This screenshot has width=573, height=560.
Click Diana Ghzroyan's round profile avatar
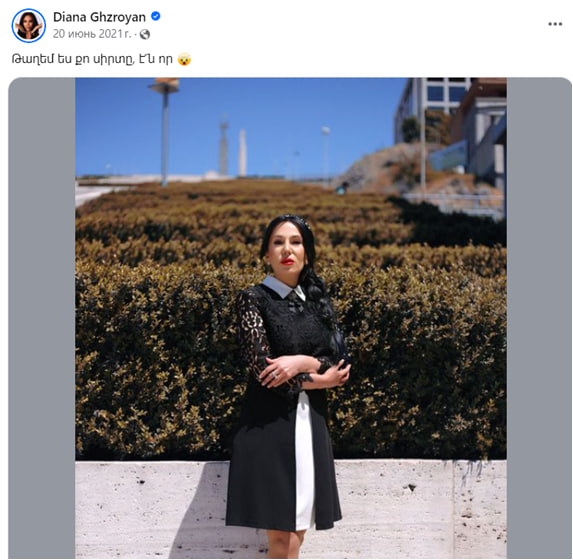(x=29, y=25)
